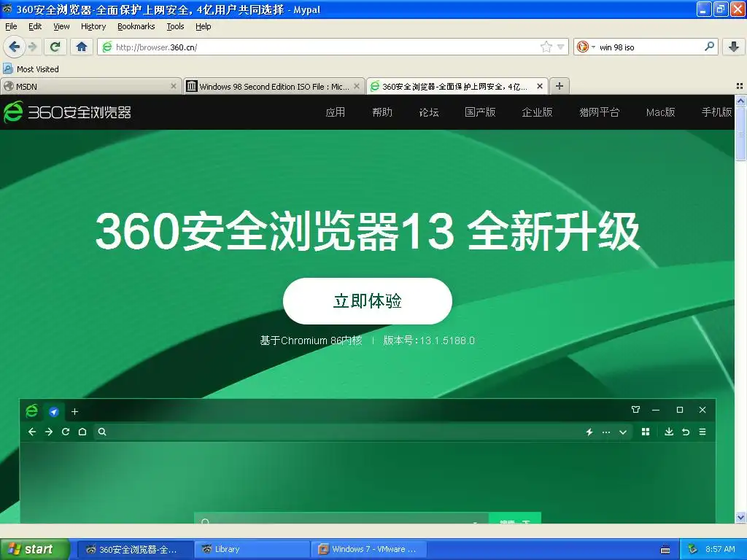Switch to Library taskbar window

pyautogui.click(x=252, y=549)
